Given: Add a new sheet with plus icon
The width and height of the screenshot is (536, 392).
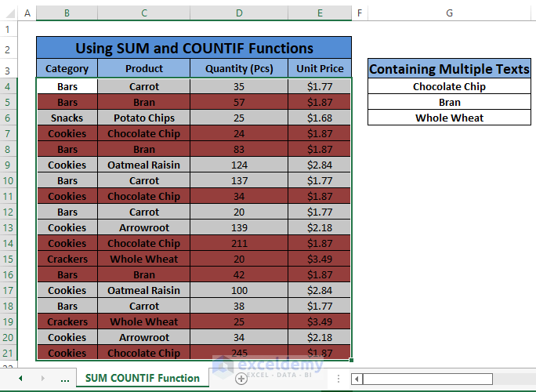Looking at the screenshot, I should pyautogui.click(x=241, y=379).
